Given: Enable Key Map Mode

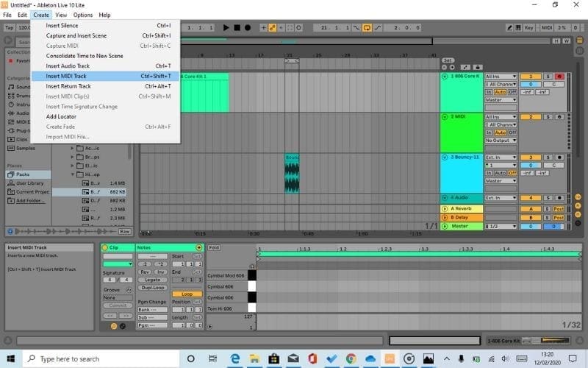Looking at the screenshot, I should (528, 27).
